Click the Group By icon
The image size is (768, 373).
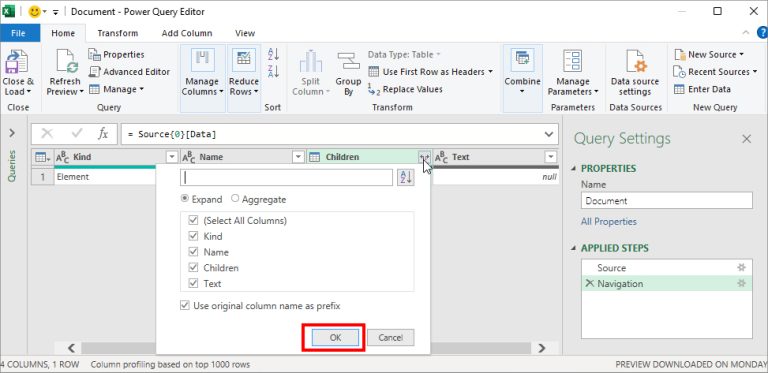348,62
